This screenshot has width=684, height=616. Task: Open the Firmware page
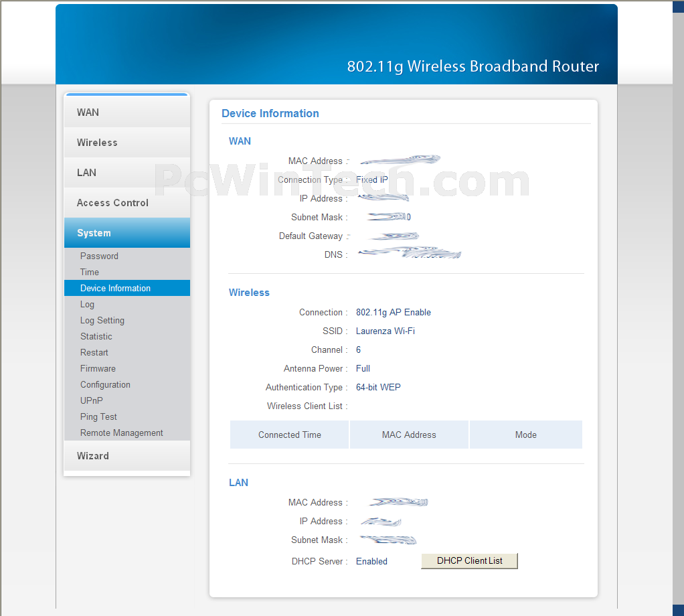point(98,369)
